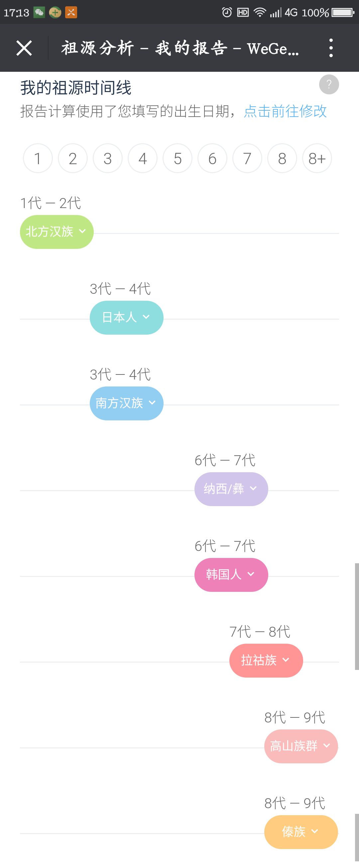
Task: Open WeChat notification icon in status bar
Action: pos(39,13)
